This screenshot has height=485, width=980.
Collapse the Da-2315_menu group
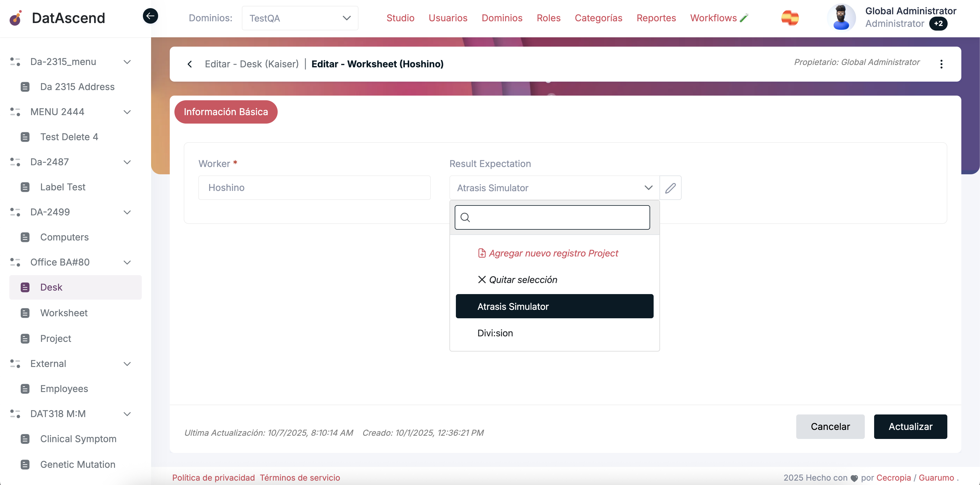(x=127, y=61)
